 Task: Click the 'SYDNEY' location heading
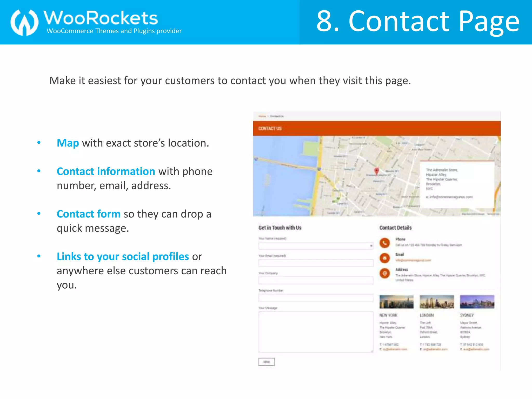pos(467,315)
